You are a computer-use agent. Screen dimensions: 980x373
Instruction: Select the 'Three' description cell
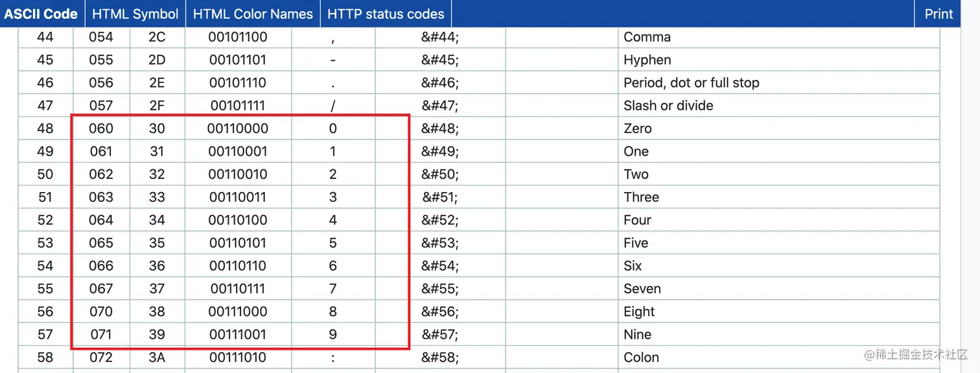(779, 197)
